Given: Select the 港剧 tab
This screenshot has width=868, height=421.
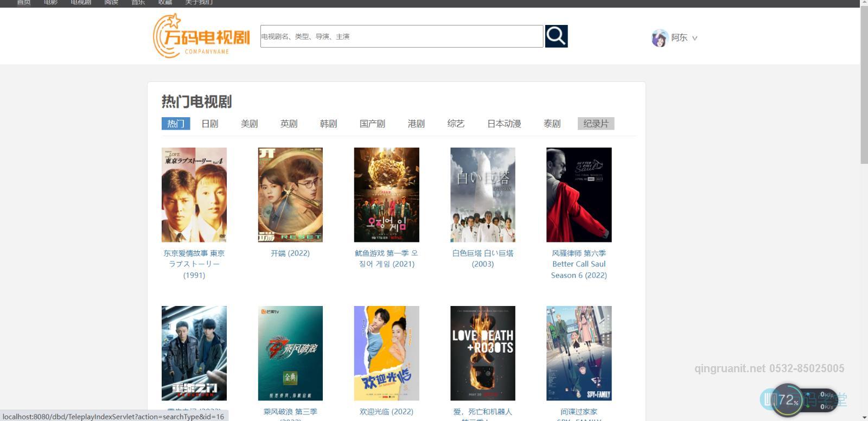Looking at the screenshot, I should coord(417,124).
